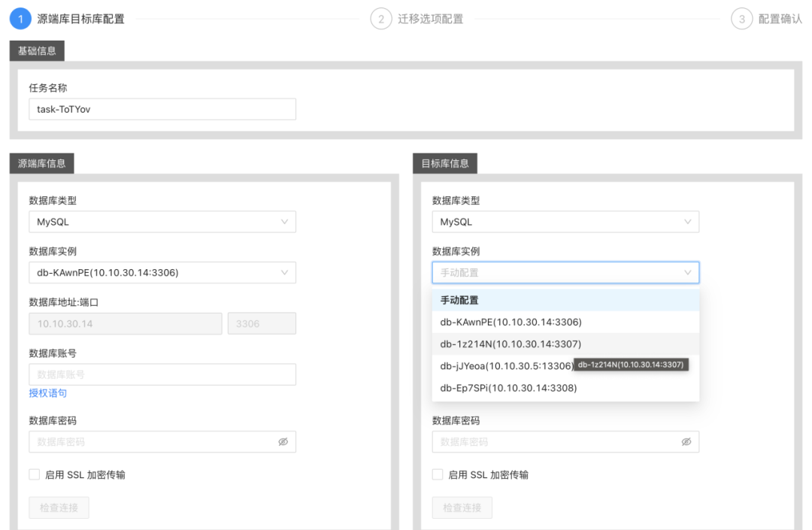The image size is (812, 530).
Task: Open 授权语句 link
Action: tap(47, 393)
